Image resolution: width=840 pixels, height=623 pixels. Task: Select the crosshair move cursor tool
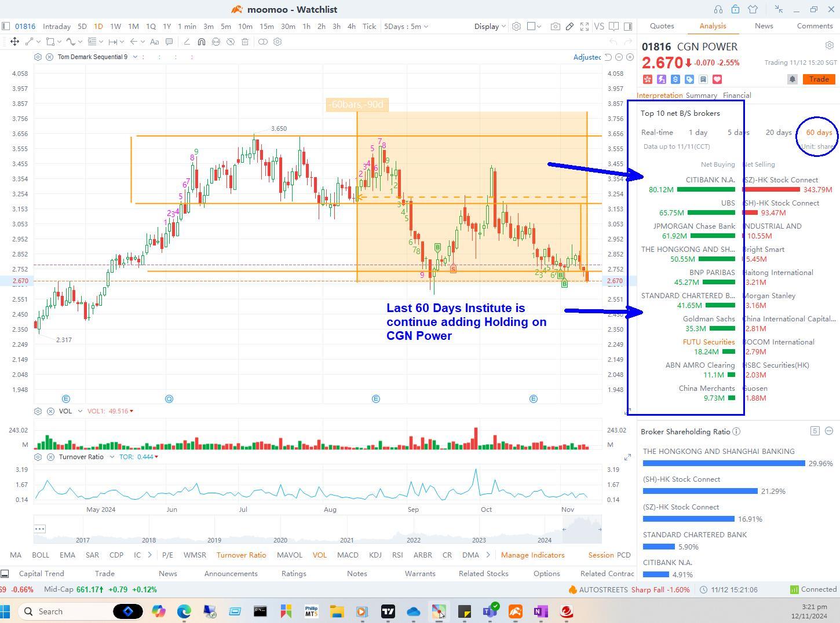[14, 42]
